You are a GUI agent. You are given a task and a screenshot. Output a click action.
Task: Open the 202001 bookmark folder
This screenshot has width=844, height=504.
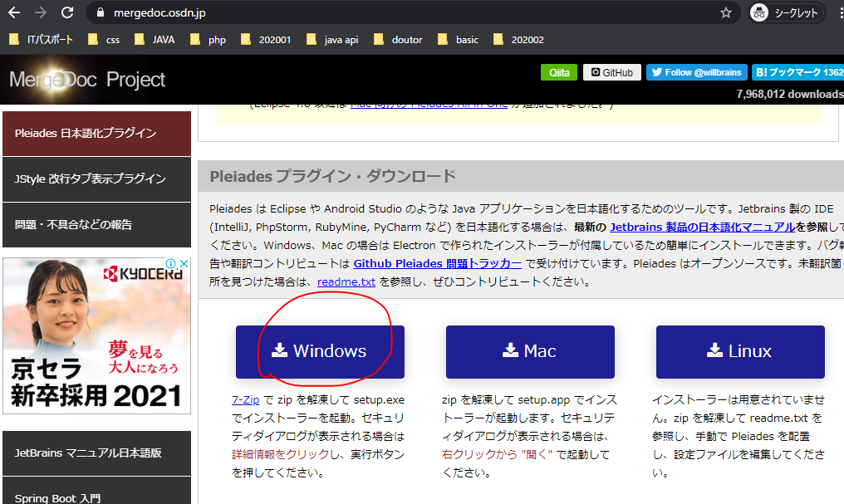click(266, 39)
